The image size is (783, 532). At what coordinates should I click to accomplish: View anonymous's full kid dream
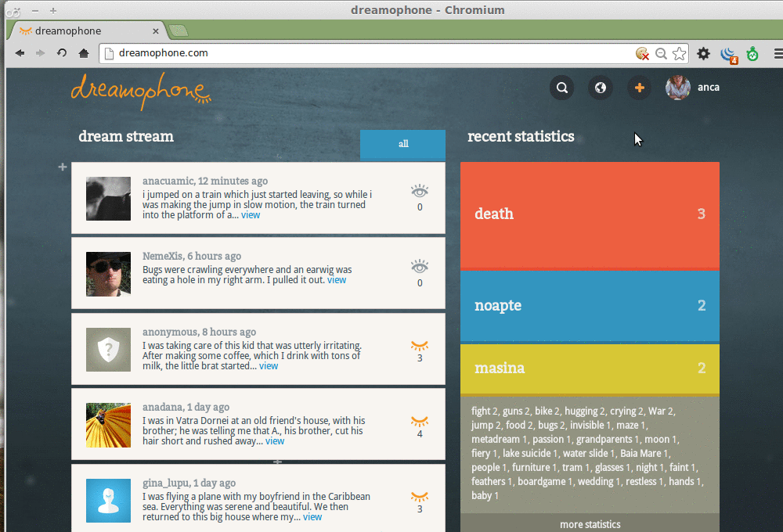[269, 366]
